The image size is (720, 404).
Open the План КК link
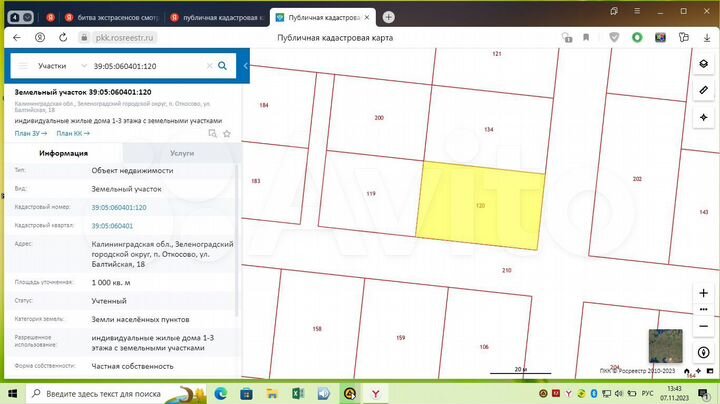tap(73, 133)
